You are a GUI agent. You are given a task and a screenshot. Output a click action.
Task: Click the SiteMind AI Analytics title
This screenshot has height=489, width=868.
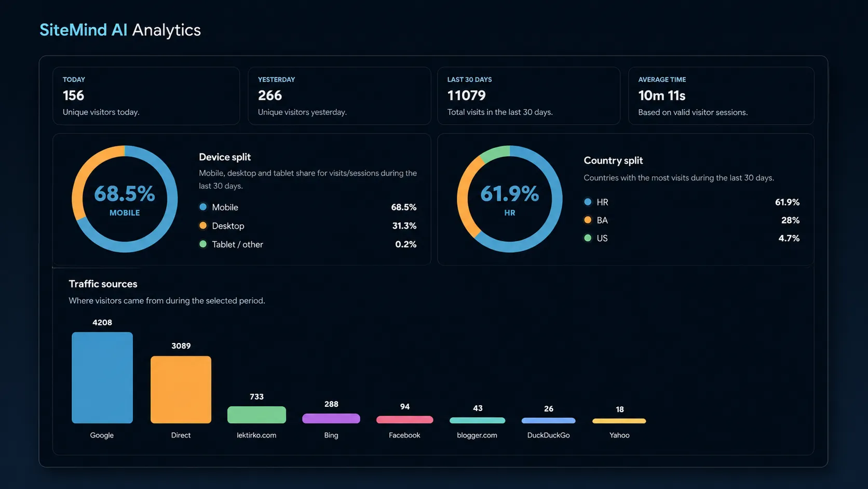(x=120, y=30)
